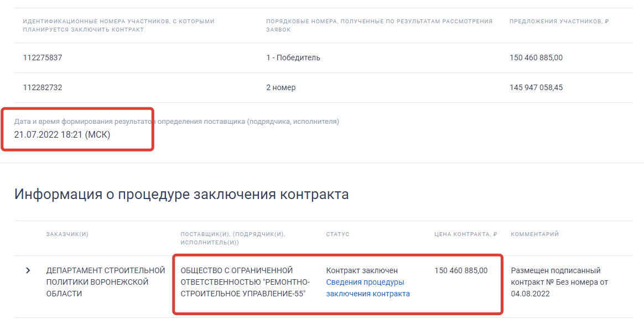Click the date 21.07.2022 18:21 (МСК)
644x324 pixels.
tap(62, 134)
